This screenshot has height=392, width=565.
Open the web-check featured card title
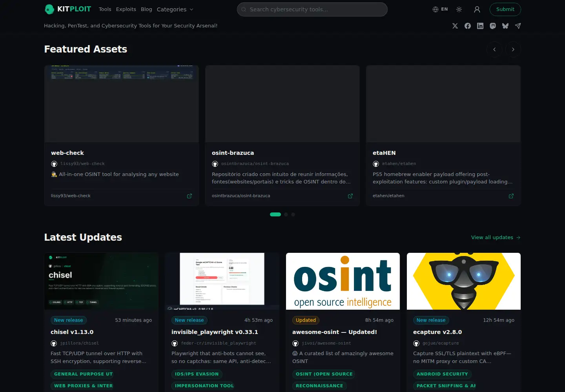67,153
